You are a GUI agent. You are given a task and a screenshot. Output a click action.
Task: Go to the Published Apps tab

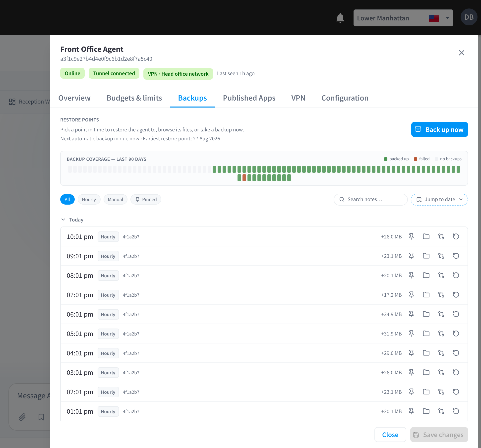pos(249,98)
